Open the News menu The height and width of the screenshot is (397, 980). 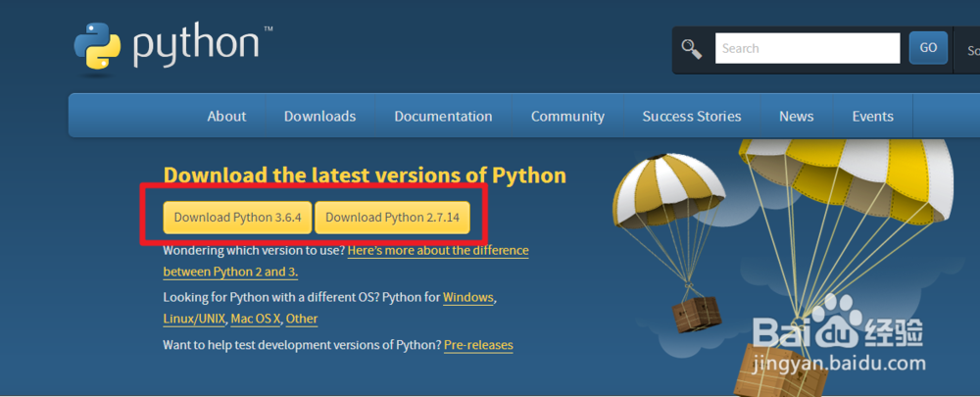[x=796, y=117]
